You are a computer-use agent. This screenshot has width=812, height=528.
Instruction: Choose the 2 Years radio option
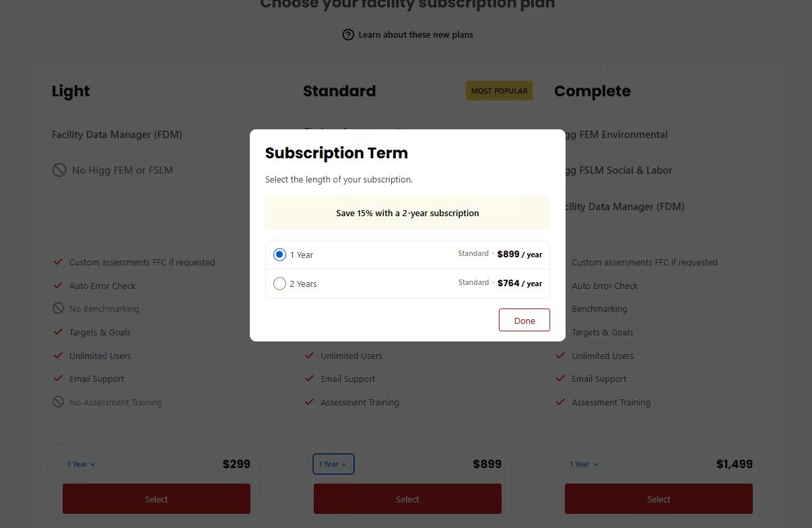[x=279, y=284]
